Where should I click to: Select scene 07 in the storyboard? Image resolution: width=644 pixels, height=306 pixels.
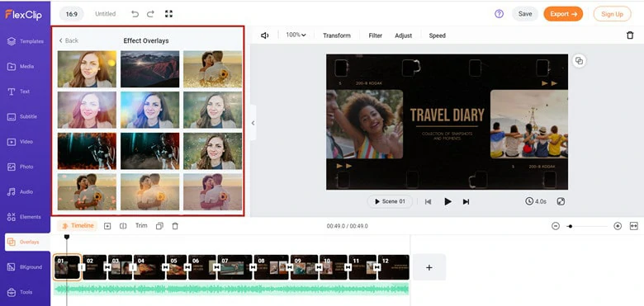tap(235, 267)
